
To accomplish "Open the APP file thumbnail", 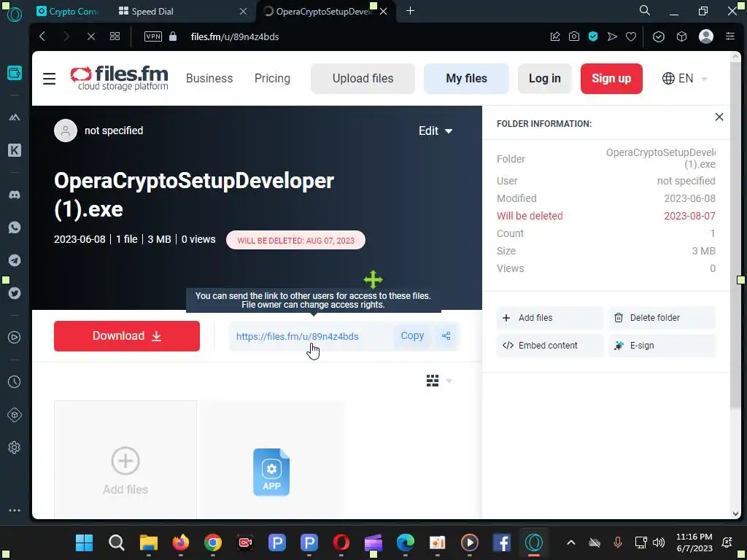I will pos(271,472).
